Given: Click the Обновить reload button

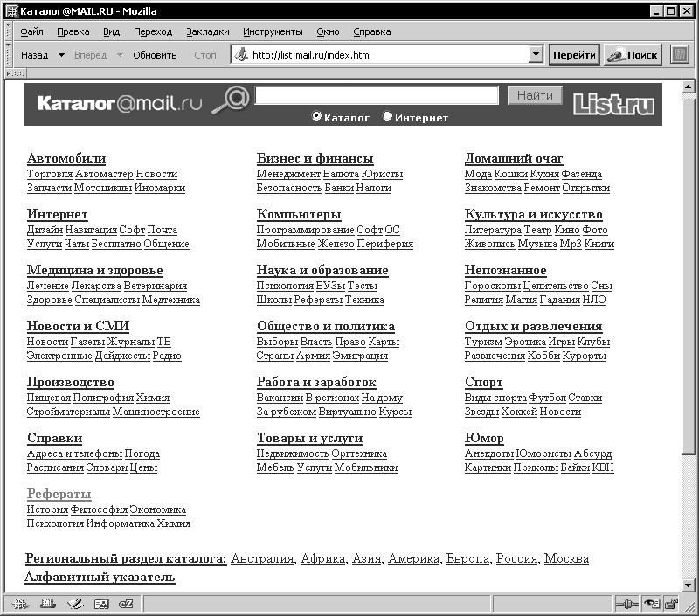Looking at the screenshot, I should 155,55.
